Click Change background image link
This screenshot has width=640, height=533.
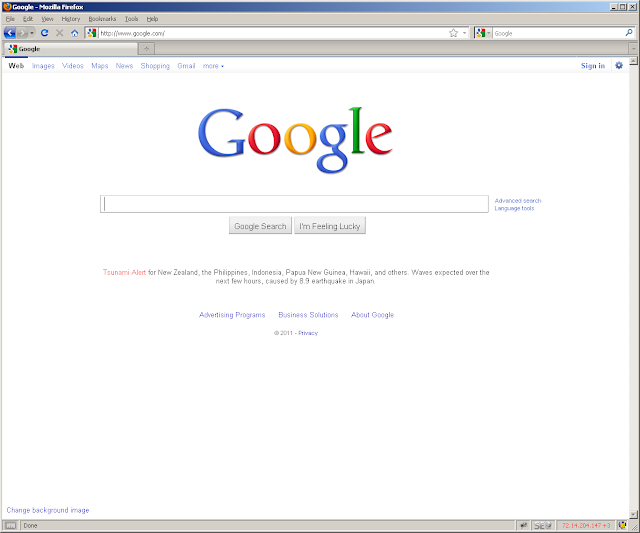[48, 510]
